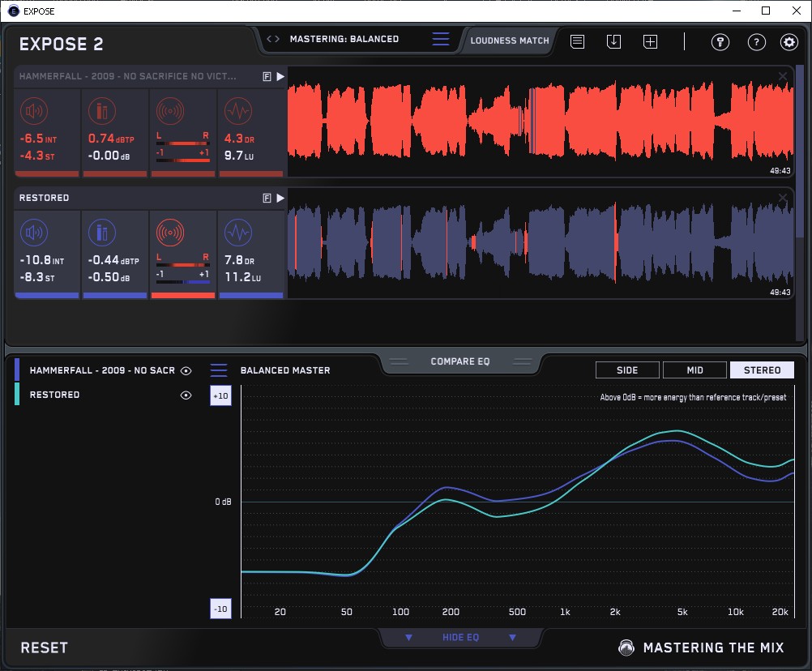Viewport: 812px width, 671px height.
Task: Collapse the panel with Hide EQ
Action: pyautogui.click(x=460, y=638)
